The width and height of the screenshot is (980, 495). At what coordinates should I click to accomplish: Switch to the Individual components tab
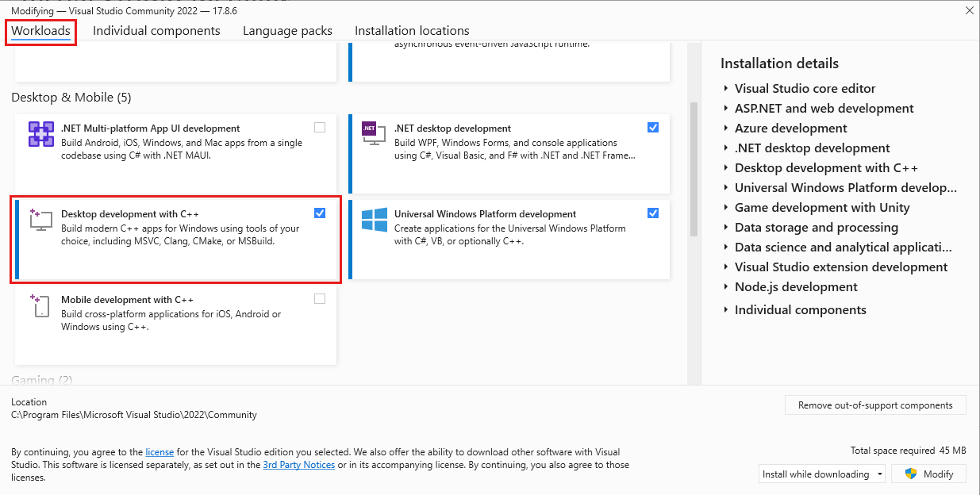click(156, 31)
